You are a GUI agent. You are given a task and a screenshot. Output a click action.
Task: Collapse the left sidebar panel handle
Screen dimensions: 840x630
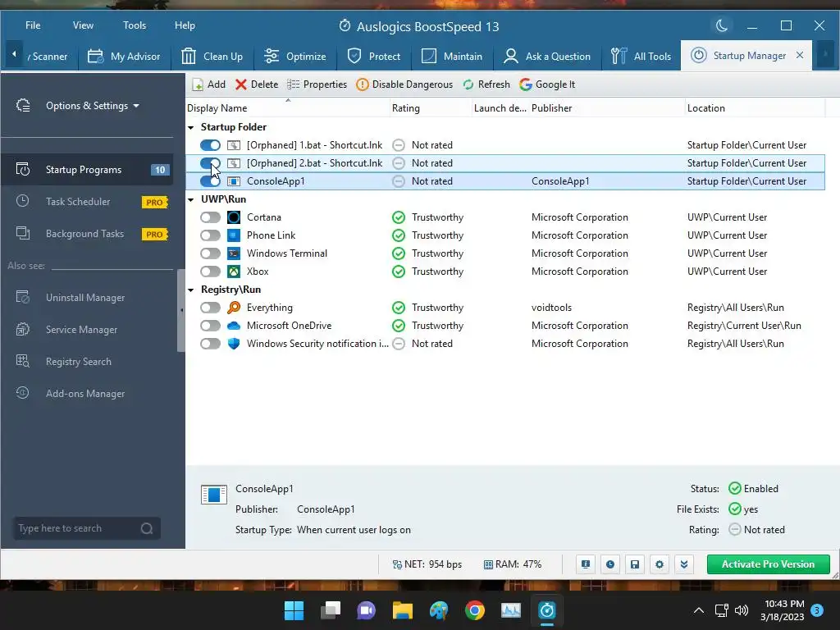pos(181,310)
